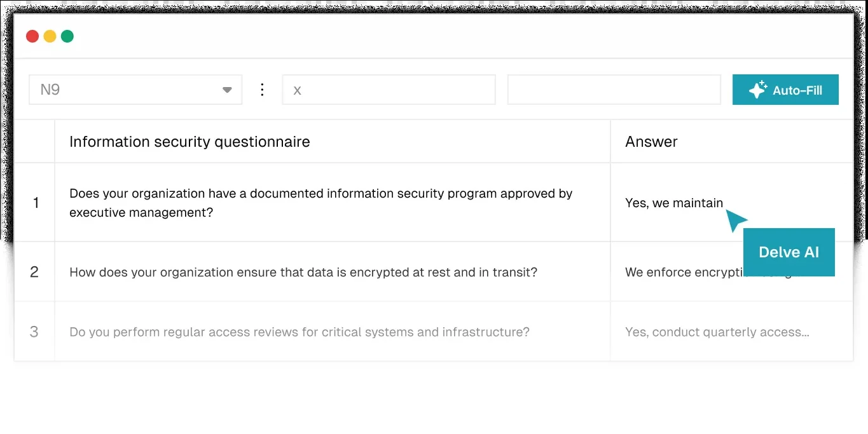The image size is (868, 434).
Task: Click the regular access reviews question
Action: (300, 332)
